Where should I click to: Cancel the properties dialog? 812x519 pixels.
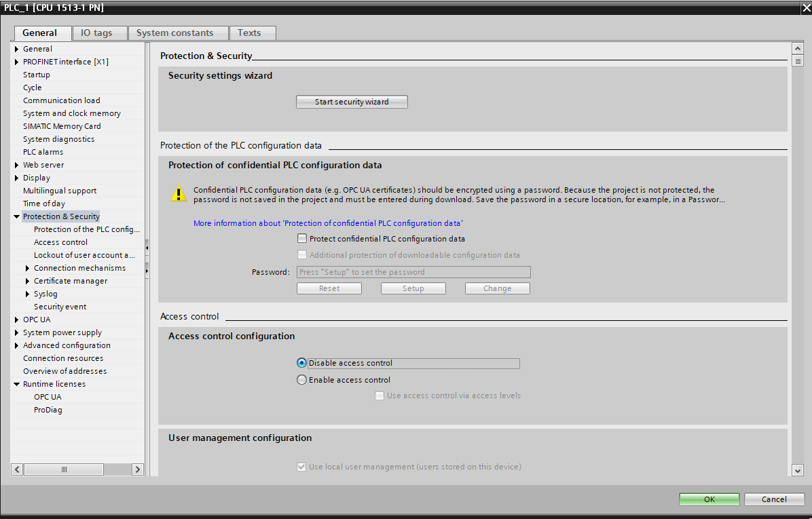(x=774, y=499)
